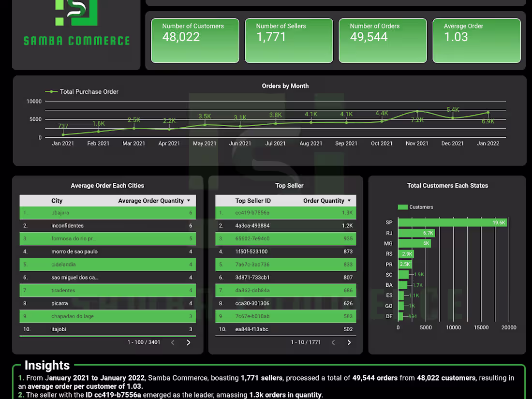Select seller 1f50f-523100 row
Image resolution: width=532 pixels, height=399 pixels.
point(286,251)
